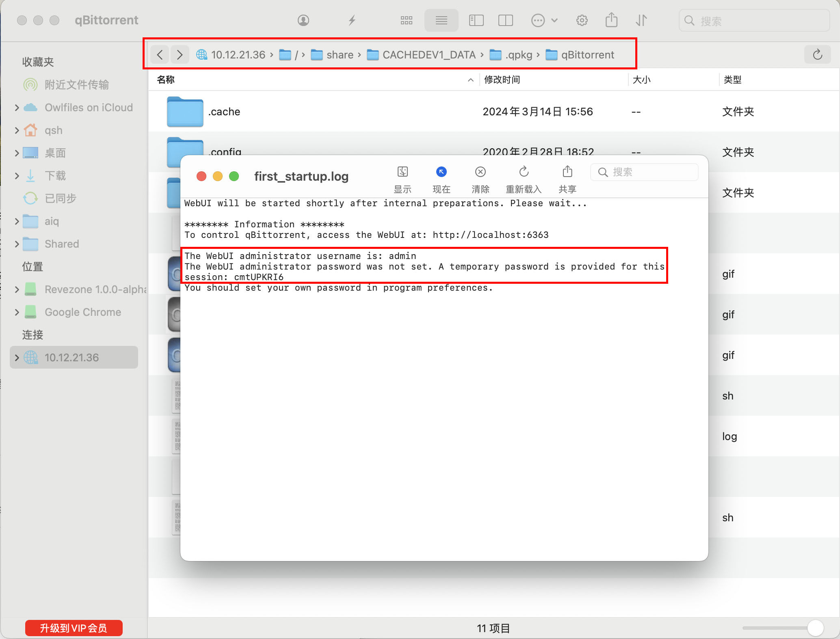Expand 10.12.21.36 connection in sidebar
This screenshot has width=840, height=639.
17,358
